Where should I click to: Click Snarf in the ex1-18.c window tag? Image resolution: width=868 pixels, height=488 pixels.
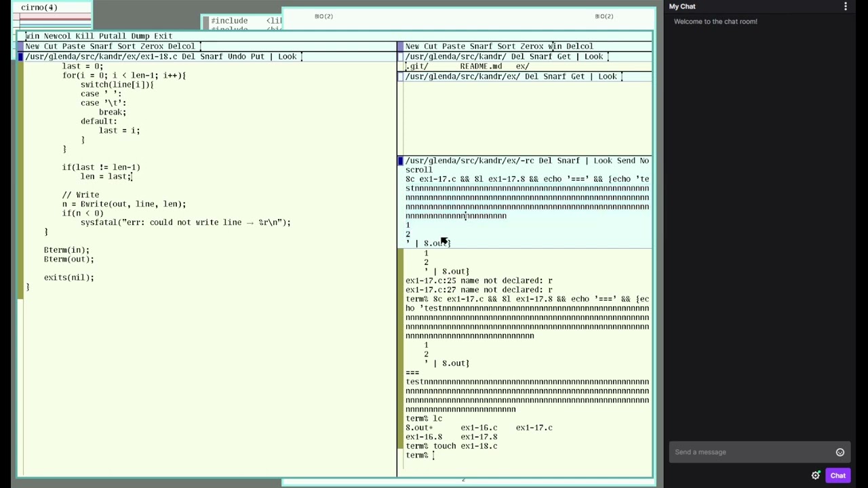coord(211,56)
